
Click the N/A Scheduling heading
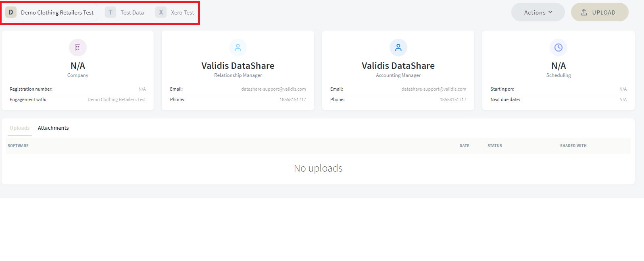pos(559,66)
